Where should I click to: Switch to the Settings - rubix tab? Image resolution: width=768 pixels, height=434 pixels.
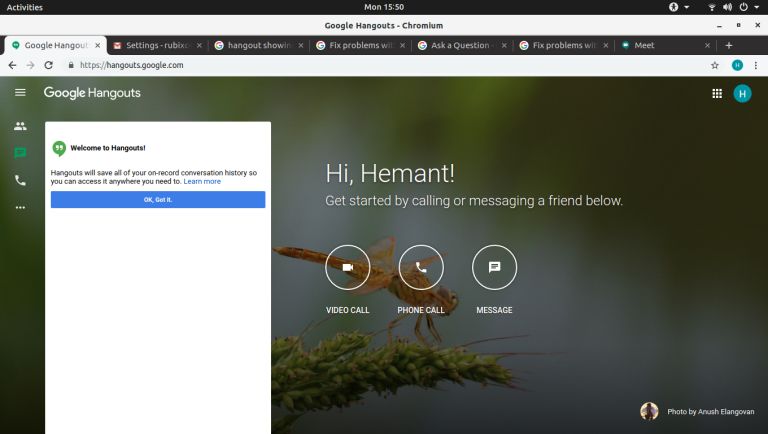157,45
